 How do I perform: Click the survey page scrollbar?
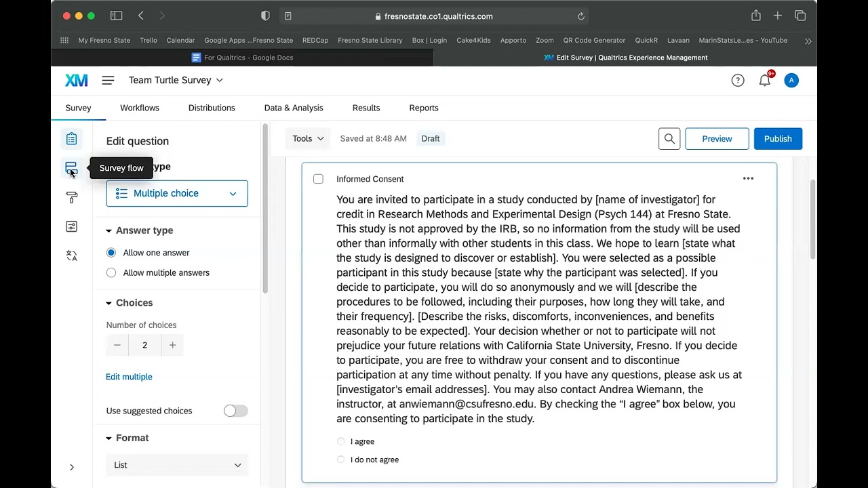tap(812, 220)
